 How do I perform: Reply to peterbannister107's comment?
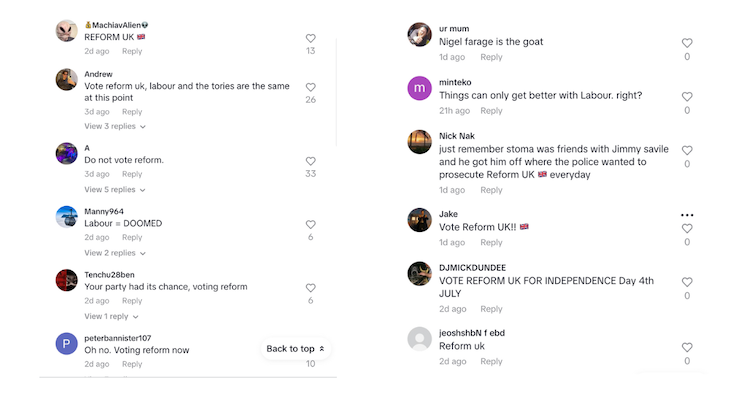coord(132,364)
